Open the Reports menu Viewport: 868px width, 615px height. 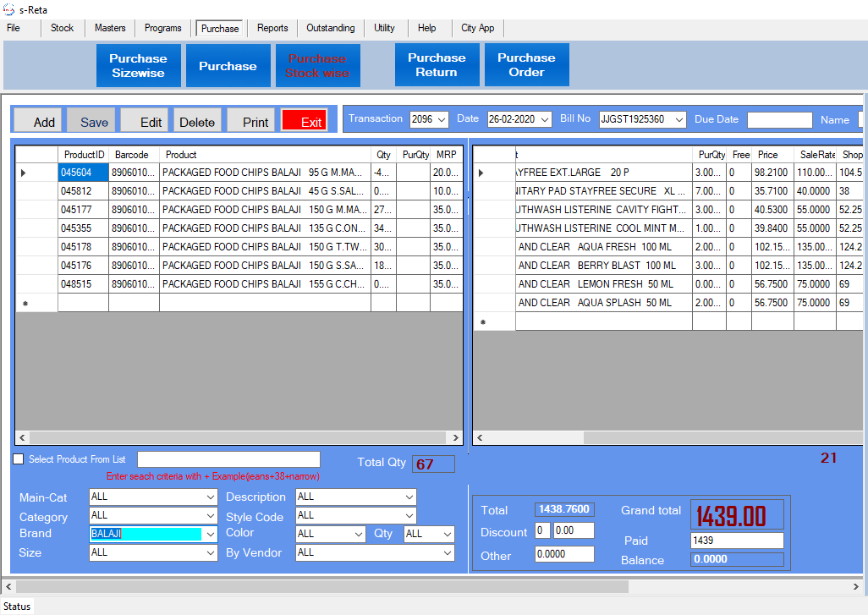click(272, 28)
